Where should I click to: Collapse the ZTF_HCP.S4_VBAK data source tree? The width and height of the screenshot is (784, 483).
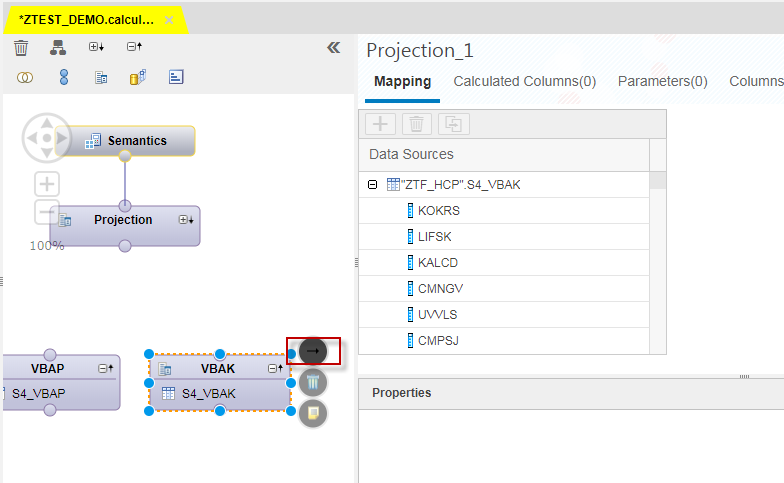[372, 184]
